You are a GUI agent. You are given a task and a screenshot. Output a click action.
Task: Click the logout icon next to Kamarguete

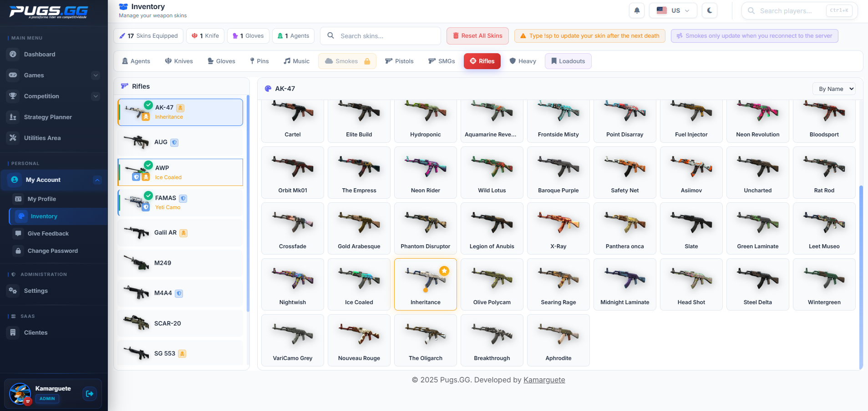point(89,393)
